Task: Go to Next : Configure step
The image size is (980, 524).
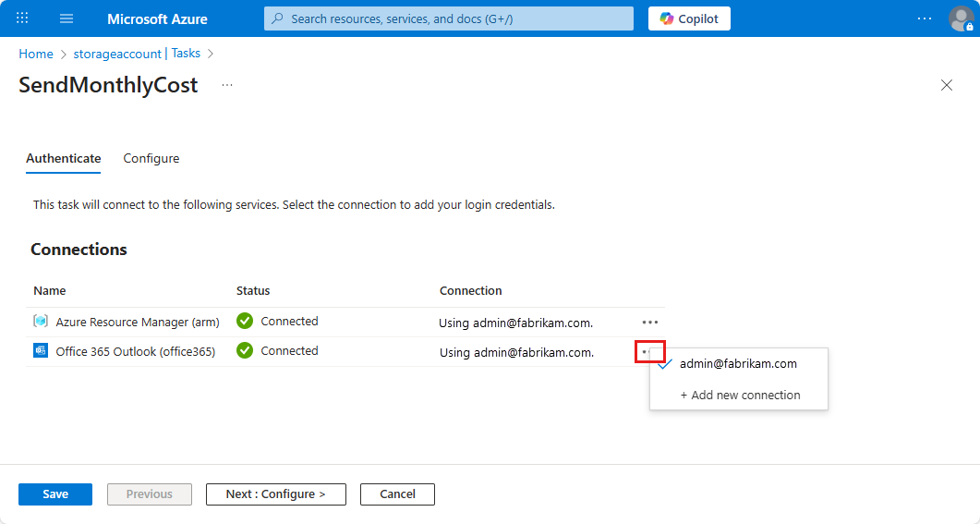Action: coord(275,494)
